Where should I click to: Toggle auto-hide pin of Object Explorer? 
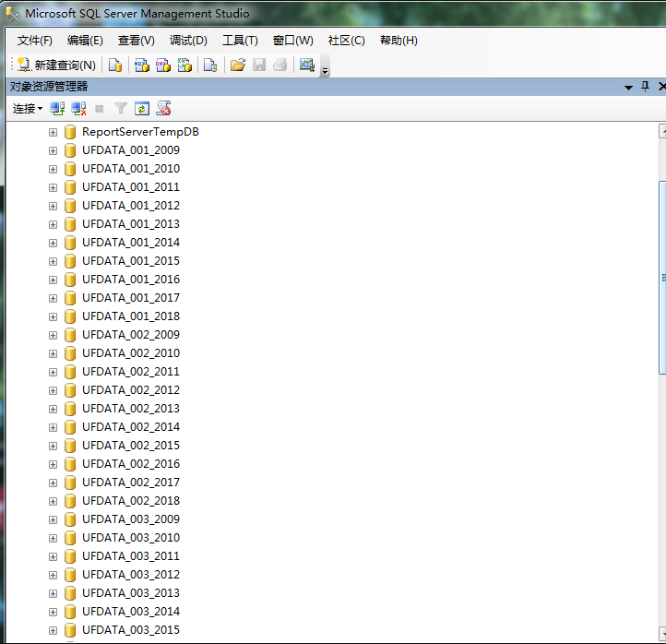pyautogui.click(x=645, y=87)
